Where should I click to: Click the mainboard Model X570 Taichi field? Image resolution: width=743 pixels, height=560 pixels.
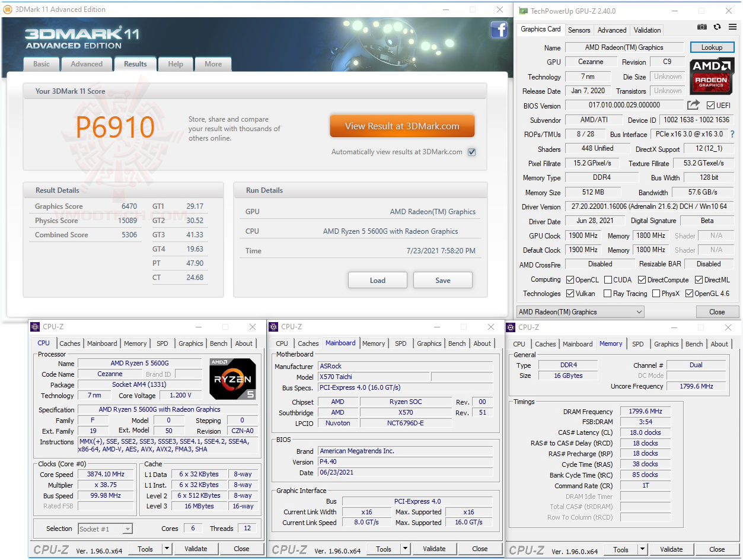tap(373, 377)
